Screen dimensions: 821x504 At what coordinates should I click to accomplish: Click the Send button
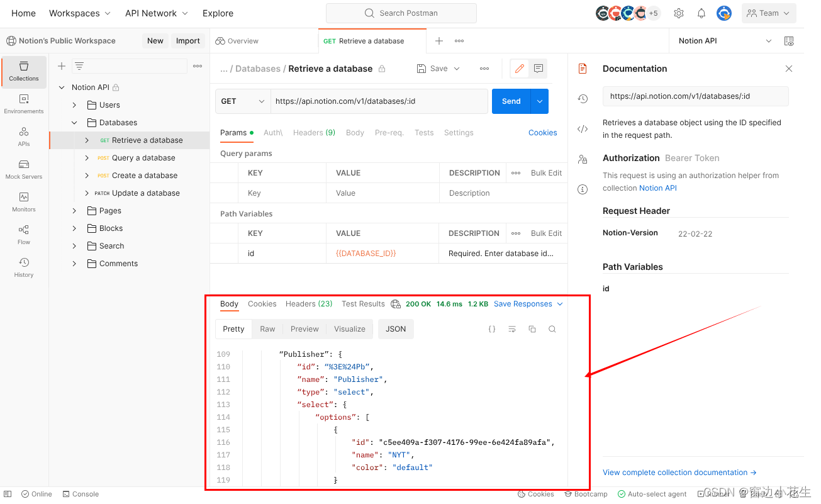[x=511, y=101]
